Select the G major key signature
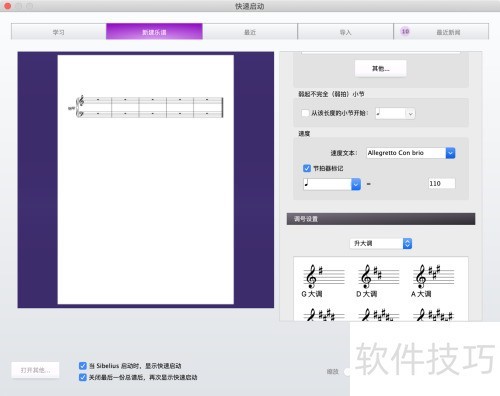This screenshot has width=500, height=396. (323, 281)
